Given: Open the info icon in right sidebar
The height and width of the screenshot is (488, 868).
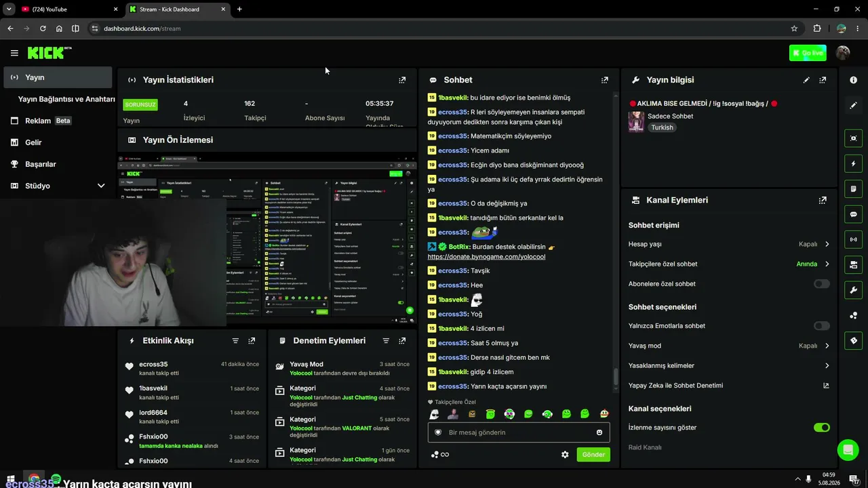Looking at the screenshot, I should tap(853, 80).
